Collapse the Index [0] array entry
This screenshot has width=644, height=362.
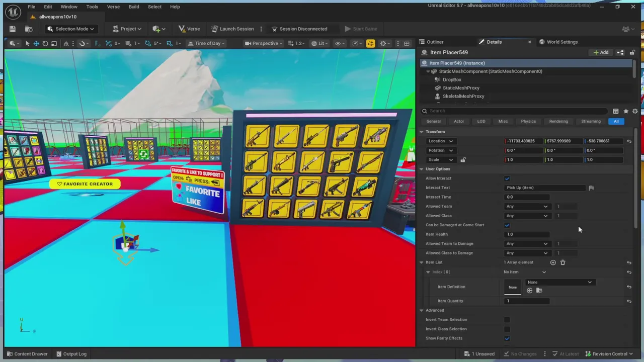coord(428,272)
